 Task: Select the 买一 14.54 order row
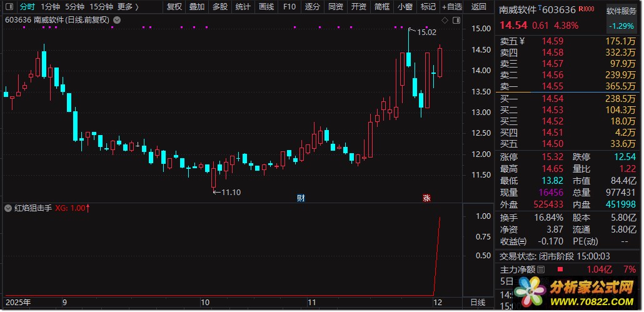568,99
